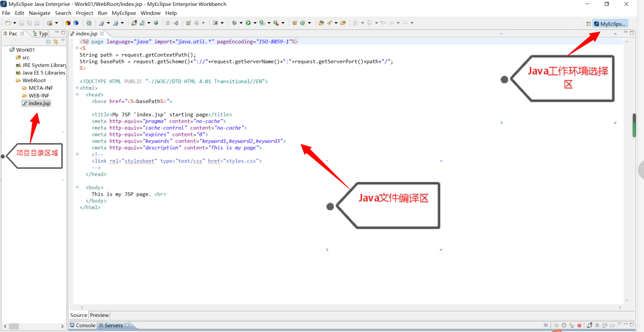This screenshot has width=644, height=332.
Task: Open the Navigate menu
Action: click(x=40, y=13)
